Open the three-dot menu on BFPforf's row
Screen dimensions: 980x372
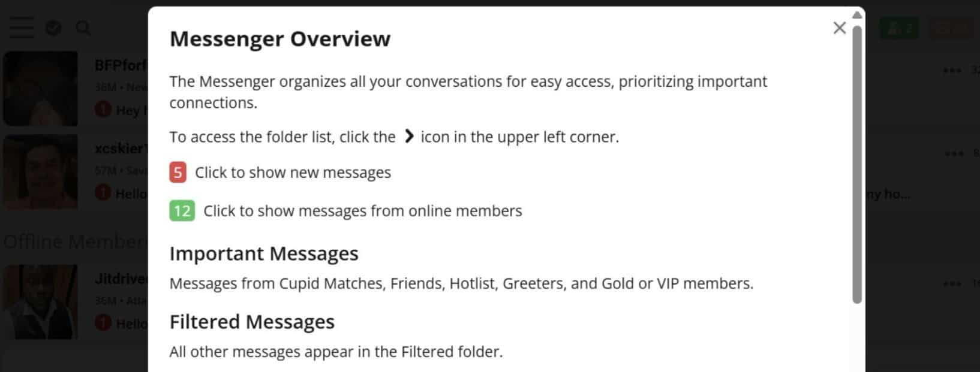[x=952, y=71]
